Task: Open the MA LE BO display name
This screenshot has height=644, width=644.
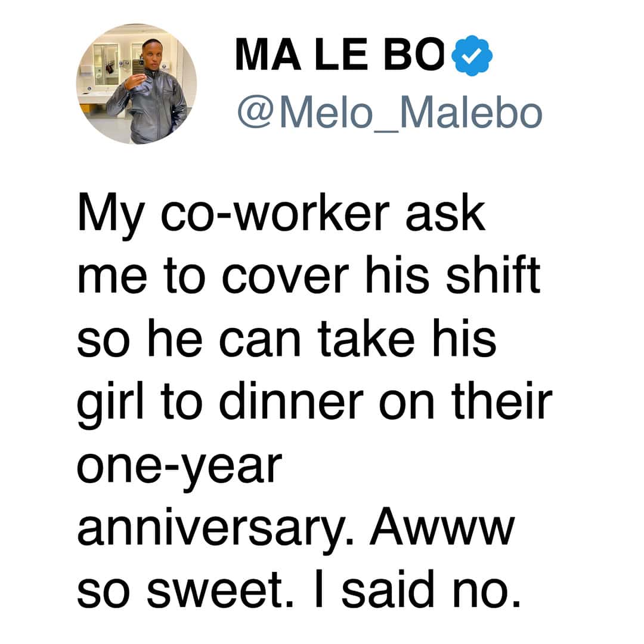Action: (343, 55)
